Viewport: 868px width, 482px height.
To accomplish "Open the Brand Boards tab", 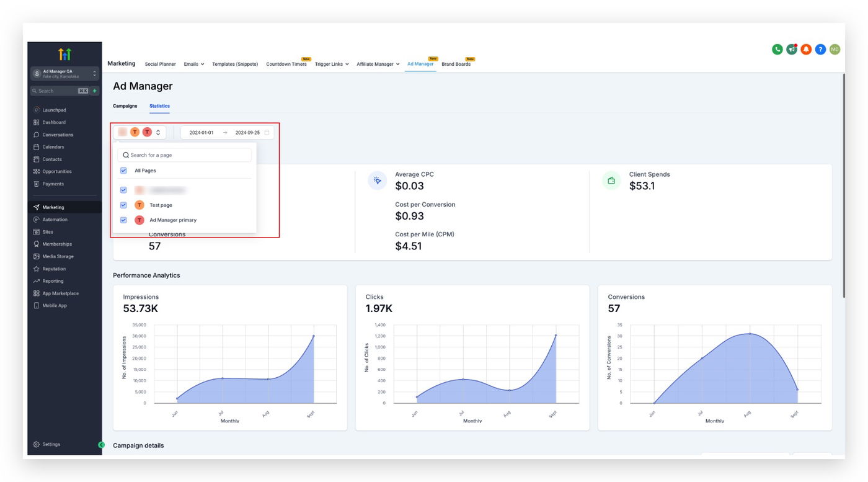I will click(x=456, y=64).
